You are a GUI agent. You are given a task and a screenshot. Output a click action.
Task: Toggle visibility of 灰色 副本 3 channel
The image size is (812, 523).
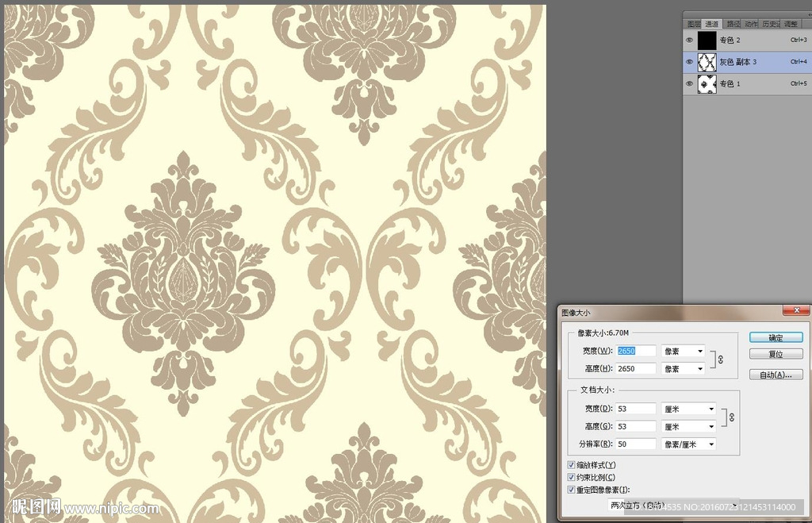tap(689, 62)
